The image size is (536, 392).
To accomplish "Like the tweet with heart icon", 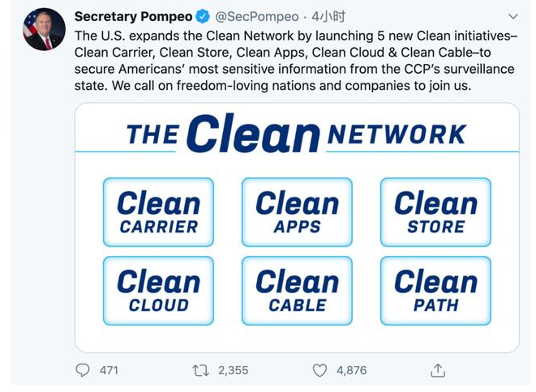I will point(319,370).
